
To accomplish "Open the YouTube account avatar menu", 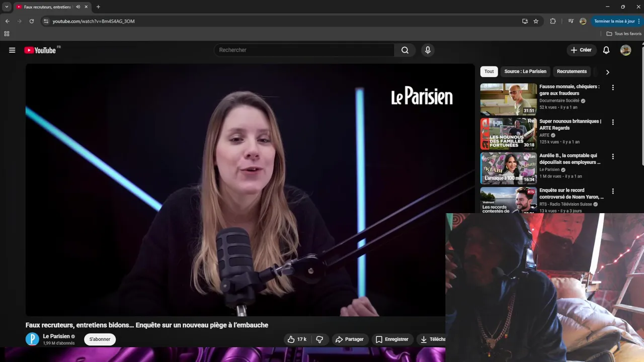I will (625, 50).
